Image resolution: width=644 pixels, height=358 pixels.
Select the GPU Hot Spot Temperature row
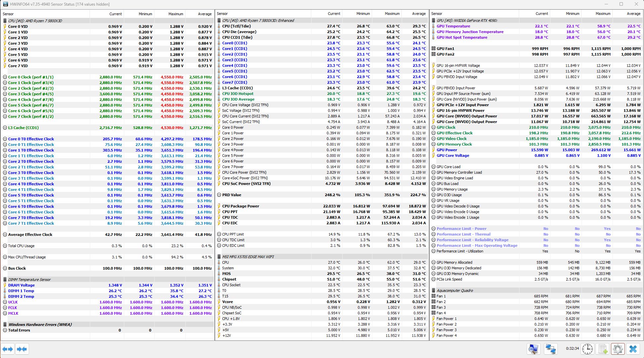[462, 37]
